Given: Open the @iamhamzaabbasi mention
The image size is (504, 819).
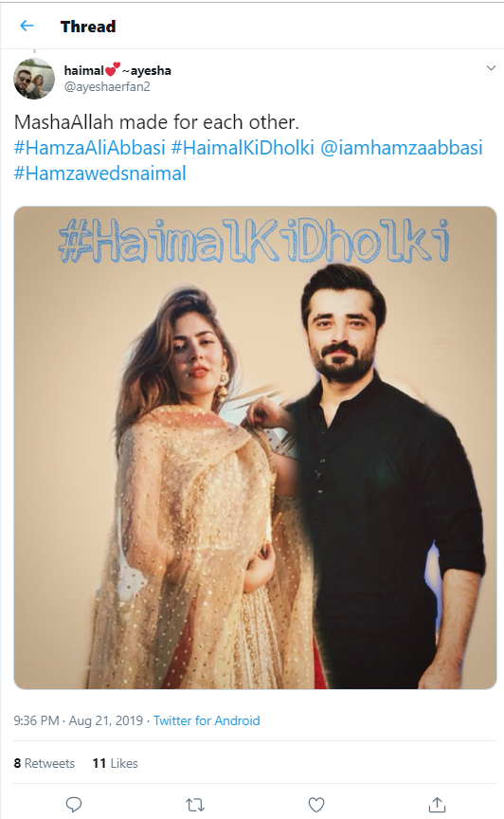Looking at the screenshot, I should pyautogui.click(x=401, y=148).
